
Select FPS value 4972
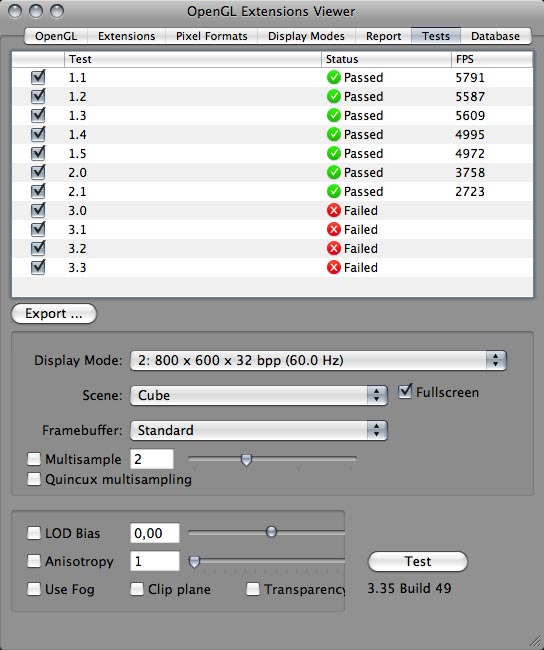pyautogui.click(x=470, y=154)
